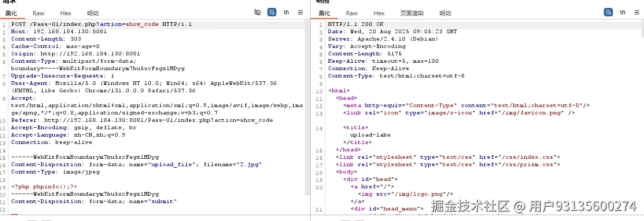
Task: Click the WebKitFormBoundary boundary= value line
Action: pyautogui.click(x=98, y=69)
